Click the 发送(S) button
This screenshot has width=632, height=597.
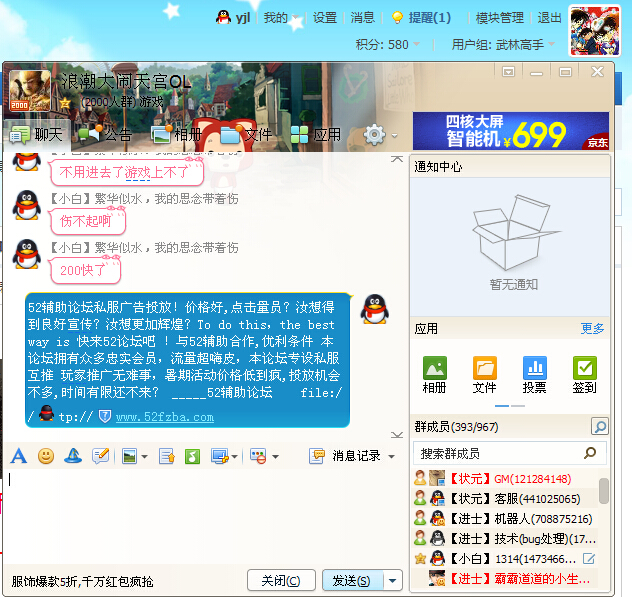[353, 580]
